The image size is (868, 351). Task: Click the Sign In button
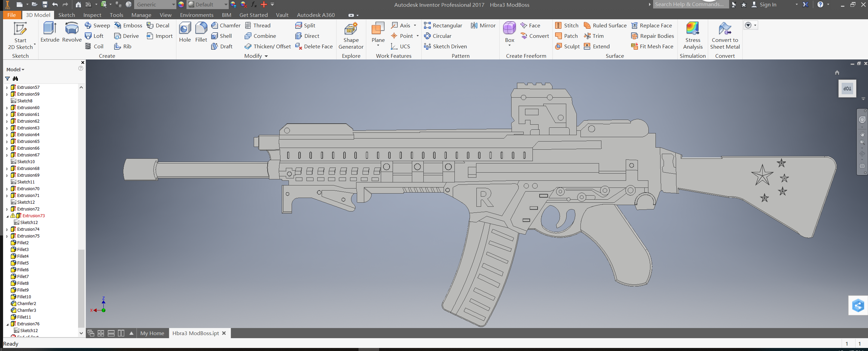point(768,4)
